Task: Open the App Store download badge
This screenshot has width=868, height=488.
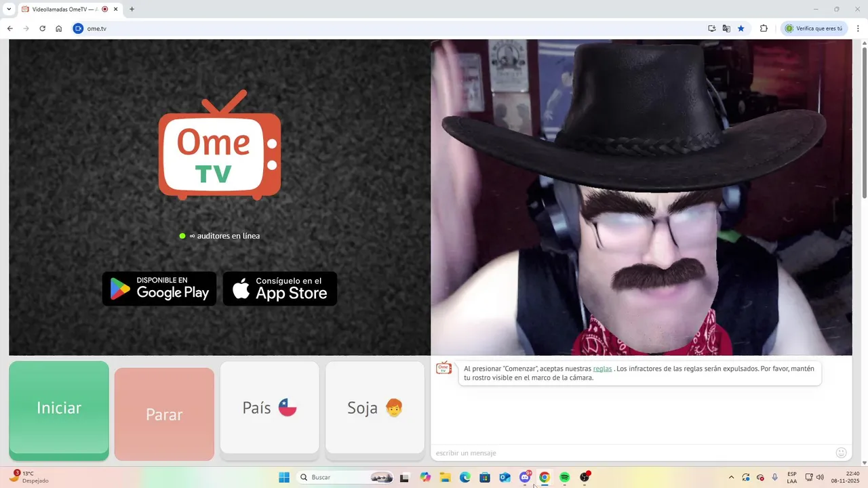Action: point(280,289)
